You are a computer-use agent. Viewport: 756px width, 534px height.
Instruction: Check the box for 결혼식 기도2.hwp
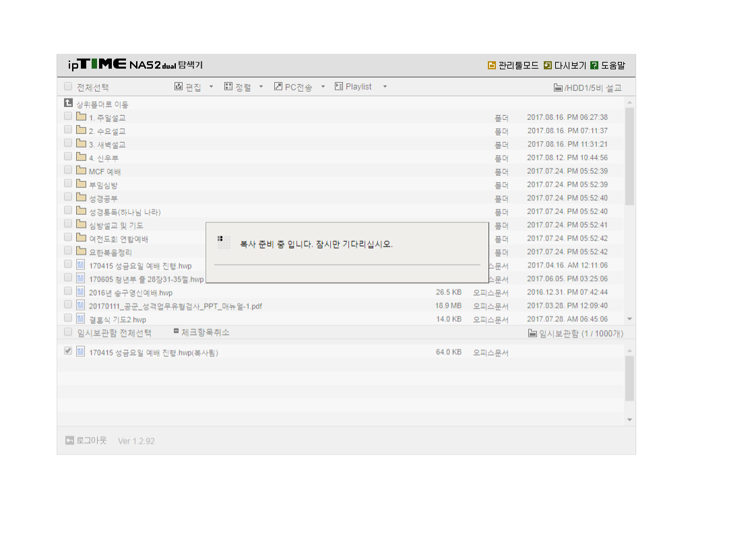tap(68, 318)
